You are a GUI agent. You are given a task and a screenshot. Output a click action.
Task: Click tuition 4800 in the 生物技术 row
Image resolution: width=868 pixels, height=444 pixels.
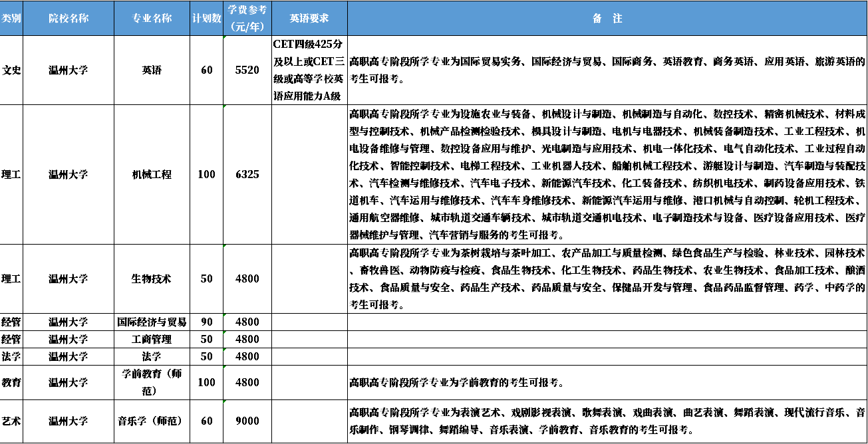247,279
